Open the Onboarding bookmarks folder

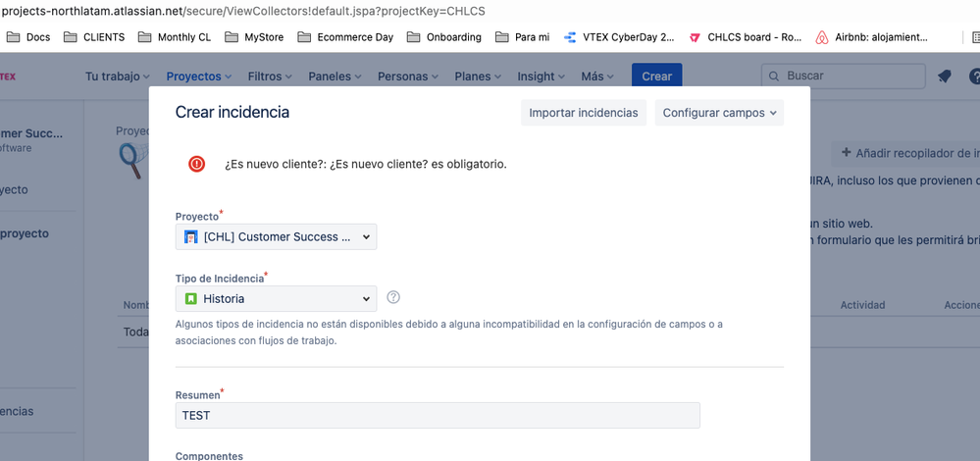click(444, 37)
